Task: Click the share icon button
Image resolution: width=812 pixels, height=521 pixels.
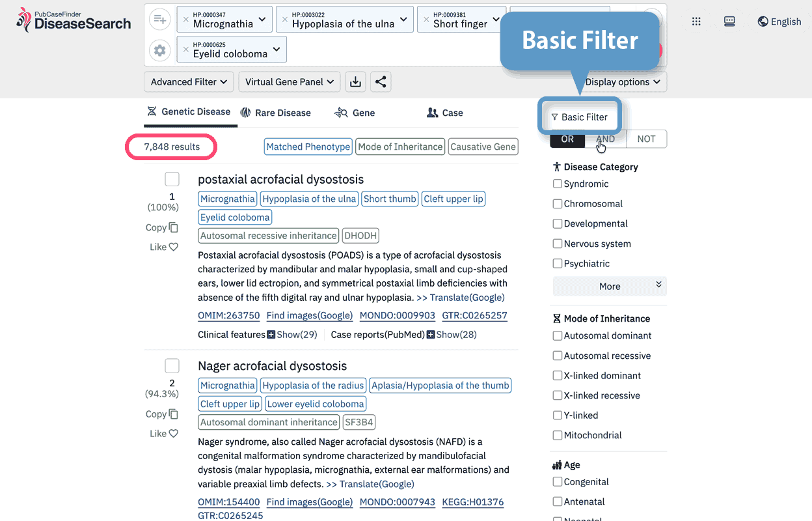Action: pyautogui.click(x=381, y=82)
